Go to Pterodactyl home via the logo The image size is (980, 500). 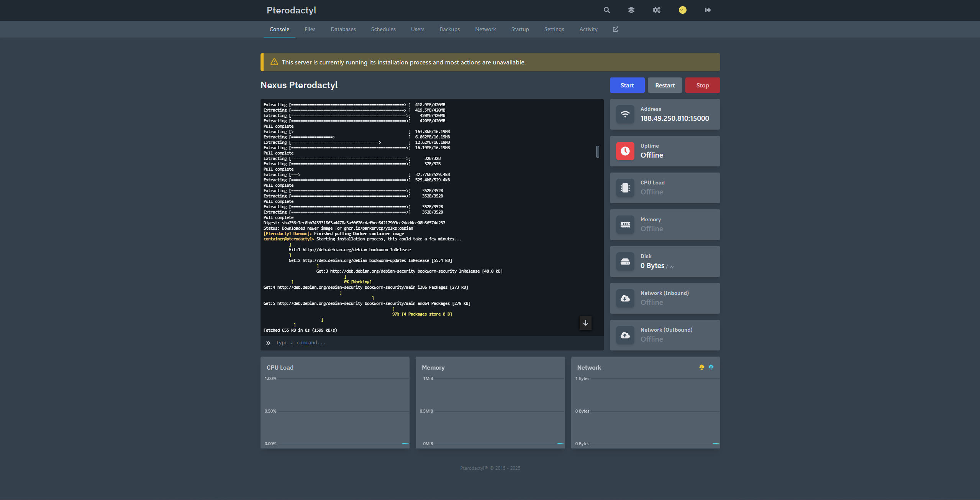[292, 10]
